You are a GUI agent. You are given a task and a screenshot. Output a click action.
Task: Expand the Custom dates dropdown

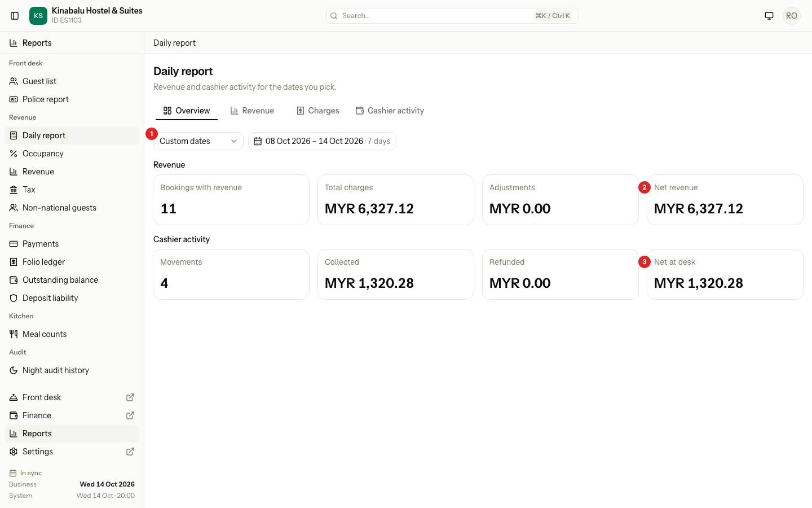click(x=198, y=141)
